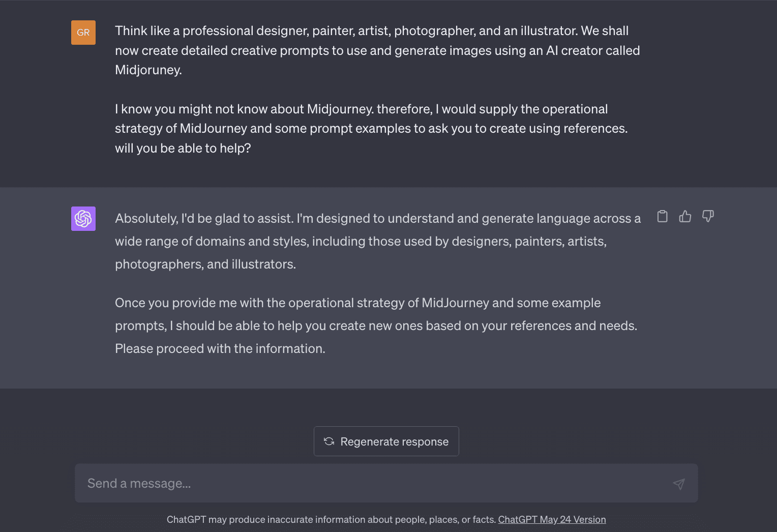Click the paragraph starting "Once you provide me"
Screen dimensions: 777x532
point(376,326)
